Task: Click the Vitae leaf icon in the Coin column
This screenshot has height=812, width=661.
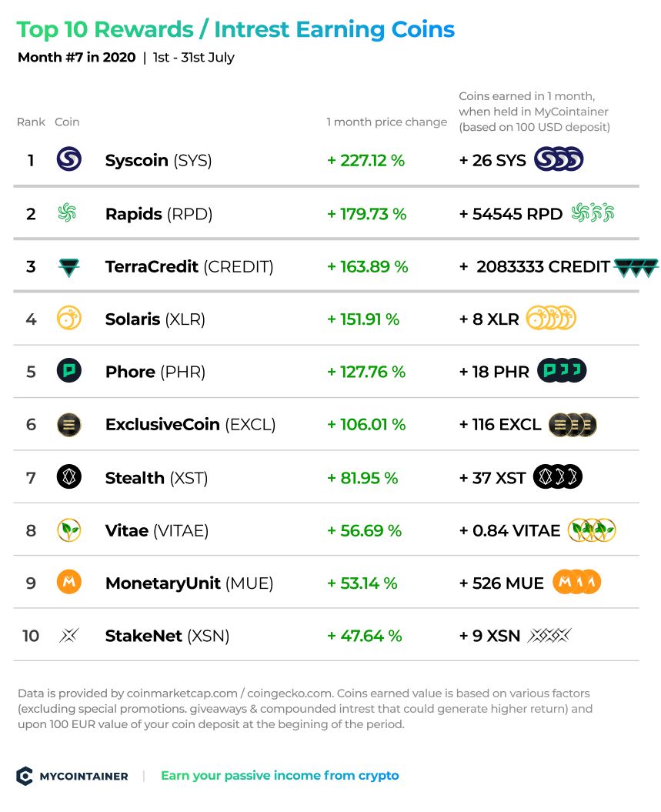Action: (68, 530)
